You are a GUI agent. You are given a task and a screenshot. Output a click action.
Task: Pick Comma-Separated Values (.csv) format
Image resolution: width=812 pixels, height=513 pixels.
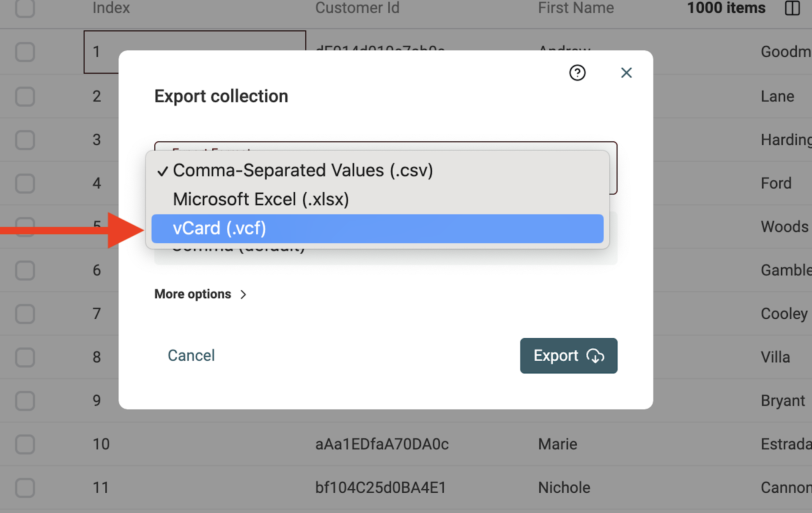coord(303,170)
